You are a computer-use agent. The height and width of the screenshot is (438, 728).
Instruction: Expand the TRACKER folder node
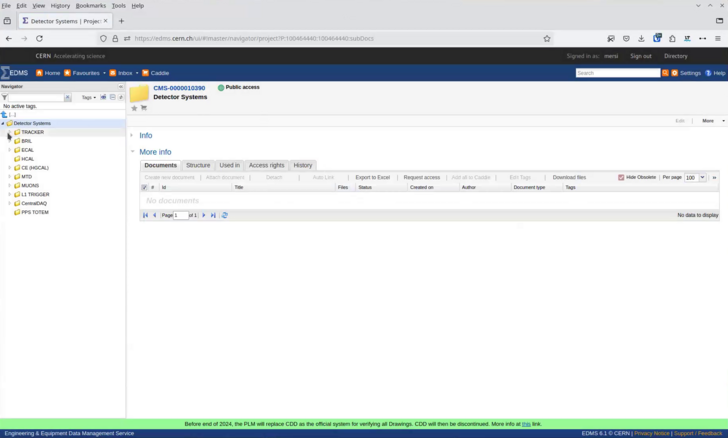pos(9,132)
